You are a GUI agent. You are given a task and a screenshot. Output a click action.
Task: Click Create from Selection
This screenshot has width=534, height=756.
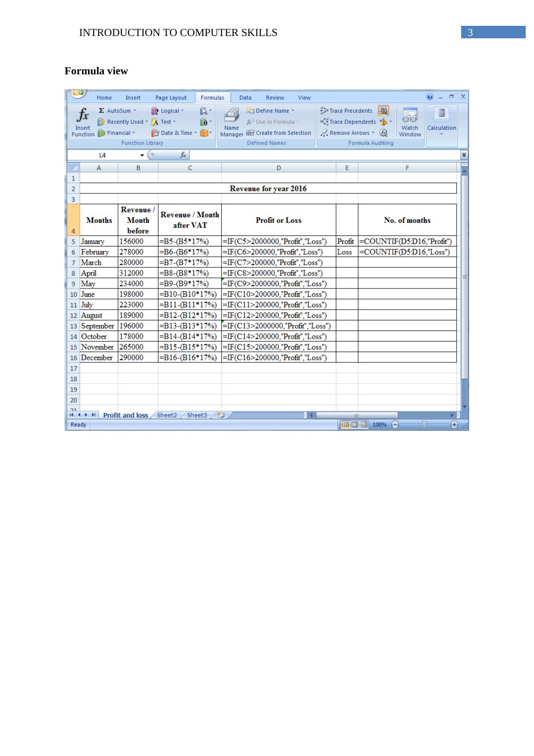[279, 133]
